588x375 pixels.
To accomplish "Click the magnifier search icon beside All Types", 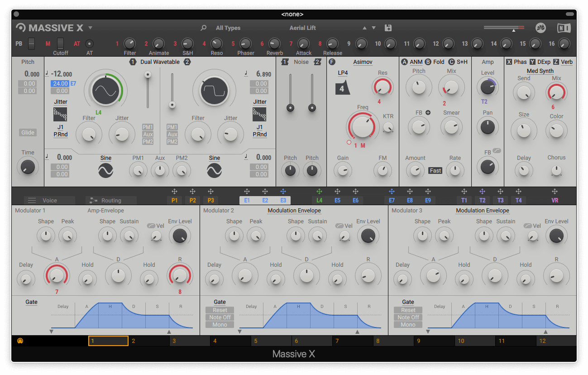I will pyautogui.click(x=204, y=28).
